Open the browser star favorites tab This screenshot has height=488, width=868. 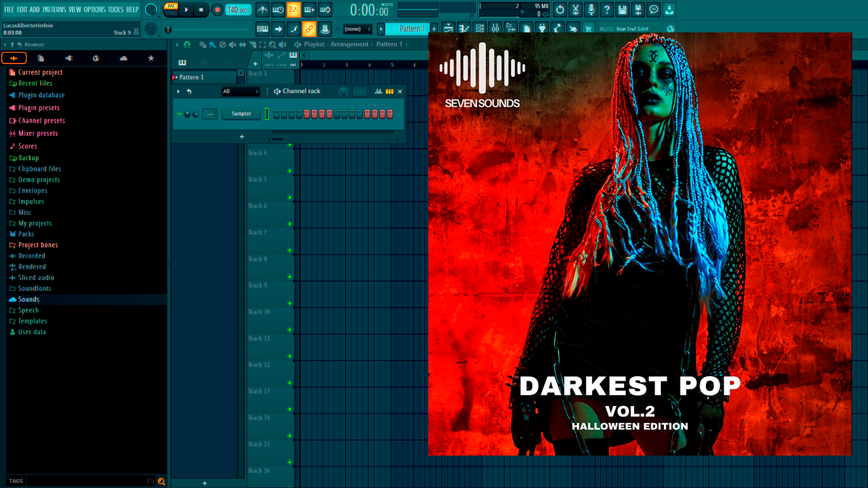tap(151, 58)
